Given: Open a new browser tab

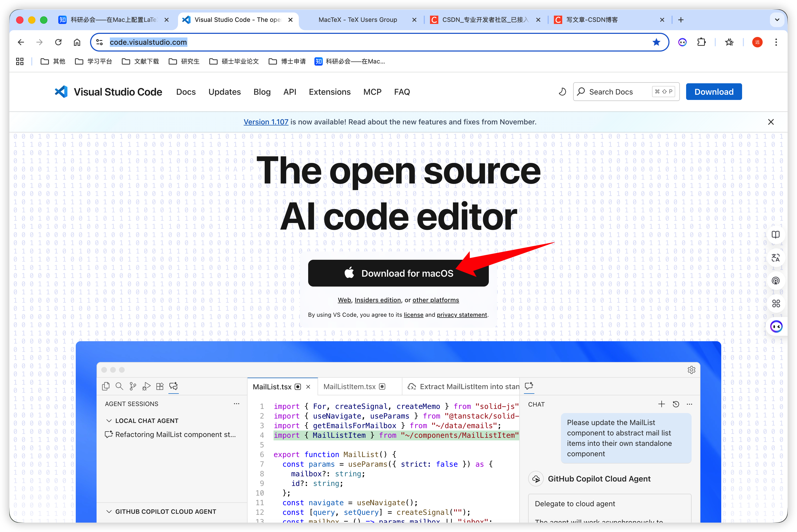Looking at the screenshot, I should pyautogui.click(x=681, y=20).
